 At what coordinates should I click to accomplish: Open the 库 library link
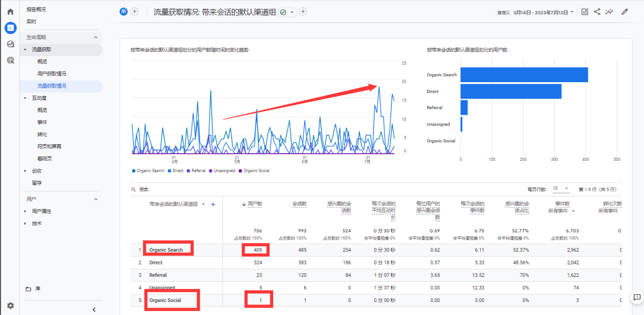[38, 289]
